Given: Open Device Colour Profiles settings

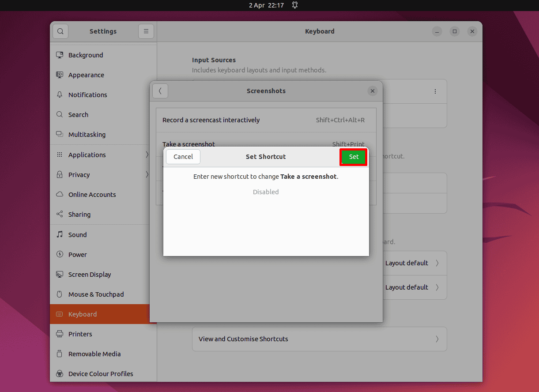Looking at the screenshot, I should click(103, 374).
